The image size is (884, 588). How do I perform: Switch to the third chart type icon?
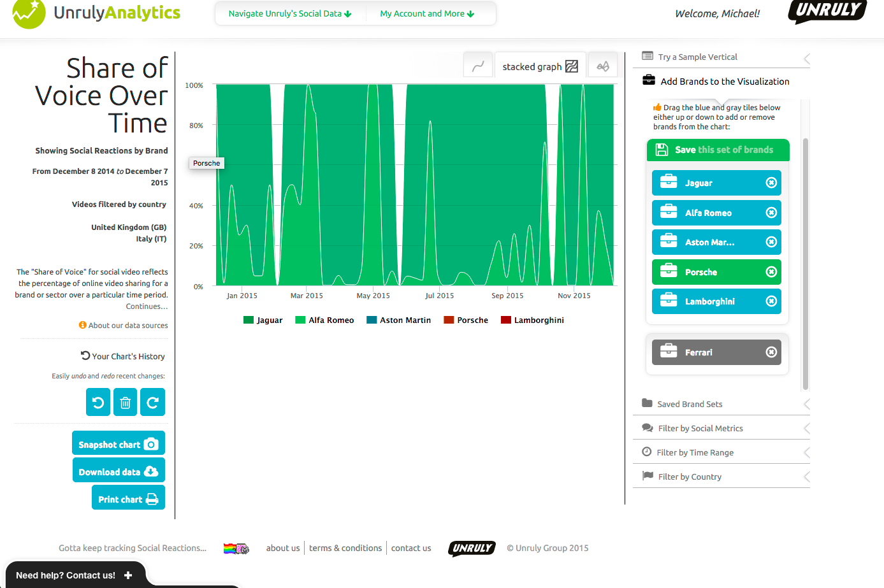coord(602,66)
